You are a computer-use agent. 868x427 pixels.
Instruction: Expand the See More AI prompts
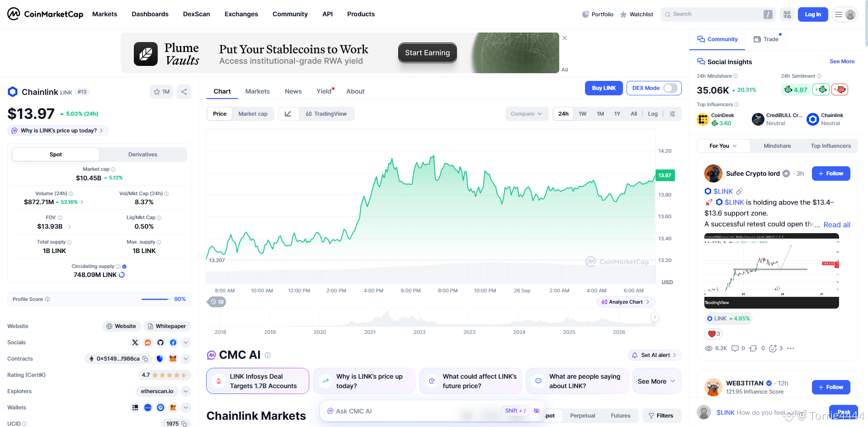pos(656,381)
